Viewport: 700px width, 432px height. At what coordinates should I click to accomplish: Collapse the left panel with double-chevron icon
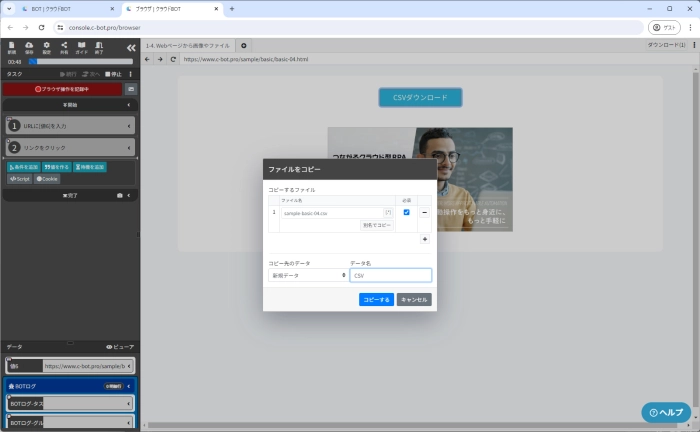coord(130,47)
